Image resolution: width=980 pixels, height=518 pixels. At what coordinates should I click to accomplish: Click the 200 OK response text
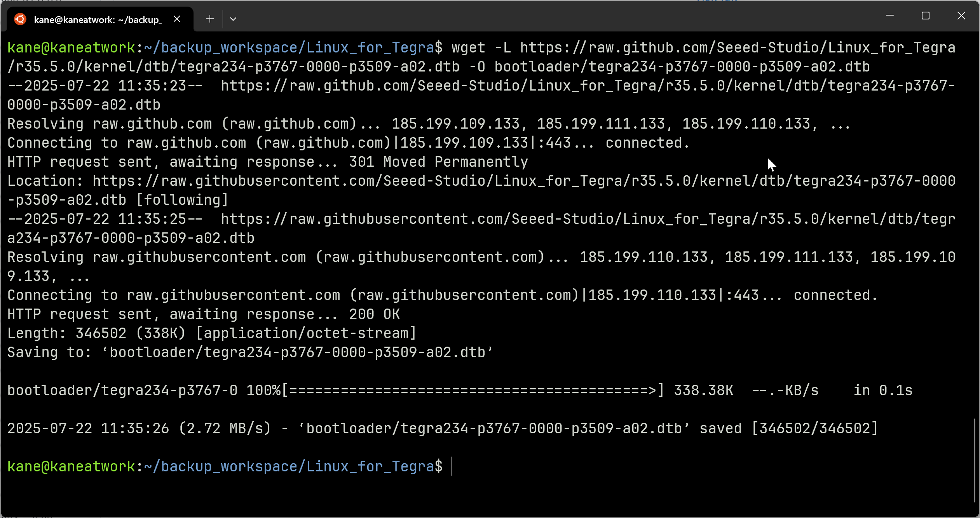pos(375,314)
